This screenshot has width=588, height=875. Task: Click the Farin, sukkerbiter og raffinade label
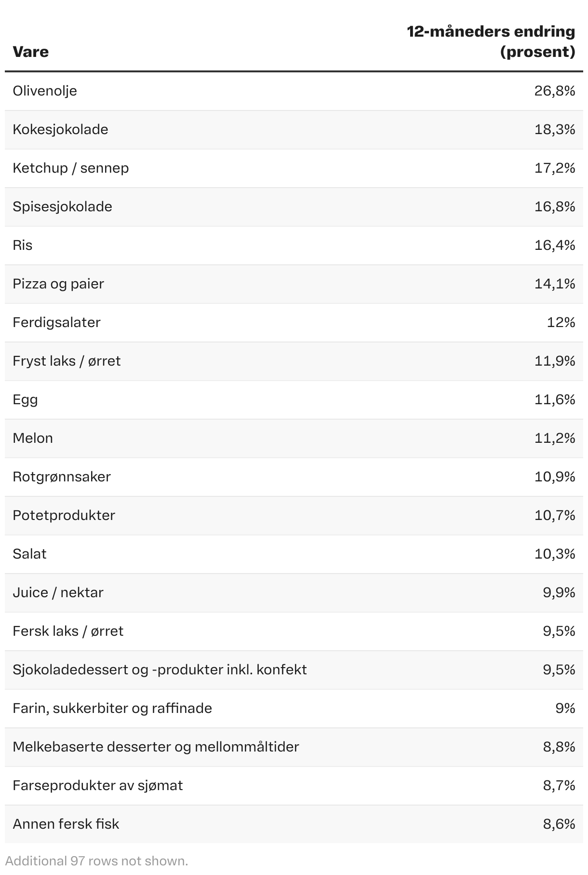click(112, 708)
